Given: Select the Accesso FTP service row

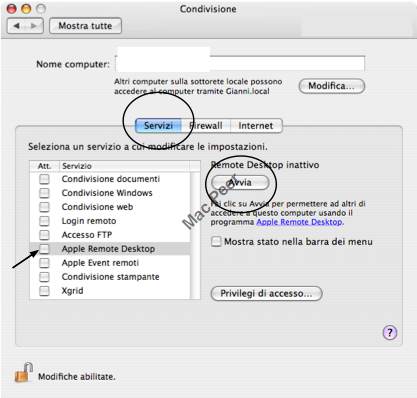Looking at the screenshot, I should [110, 235].
